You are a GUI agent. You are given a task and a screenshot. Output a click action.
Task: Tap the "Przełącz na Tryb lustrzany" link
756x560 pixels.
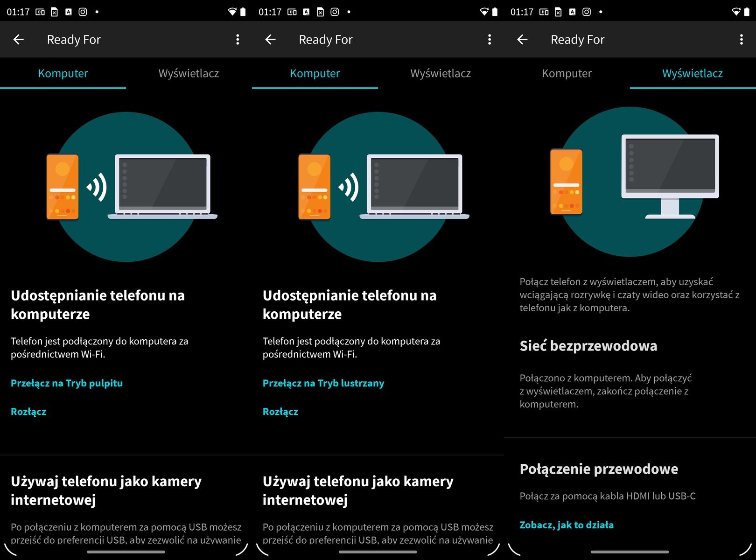[323, 383]
